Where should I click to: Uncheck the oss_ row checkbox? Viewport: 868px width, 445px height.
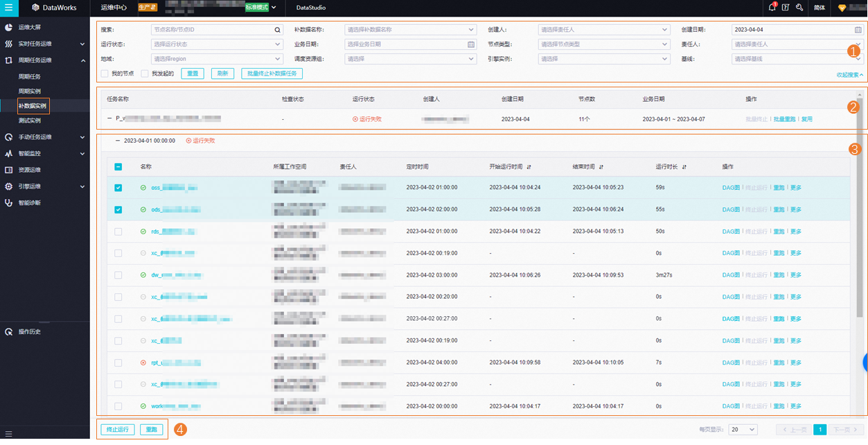[x=118, y=188]
